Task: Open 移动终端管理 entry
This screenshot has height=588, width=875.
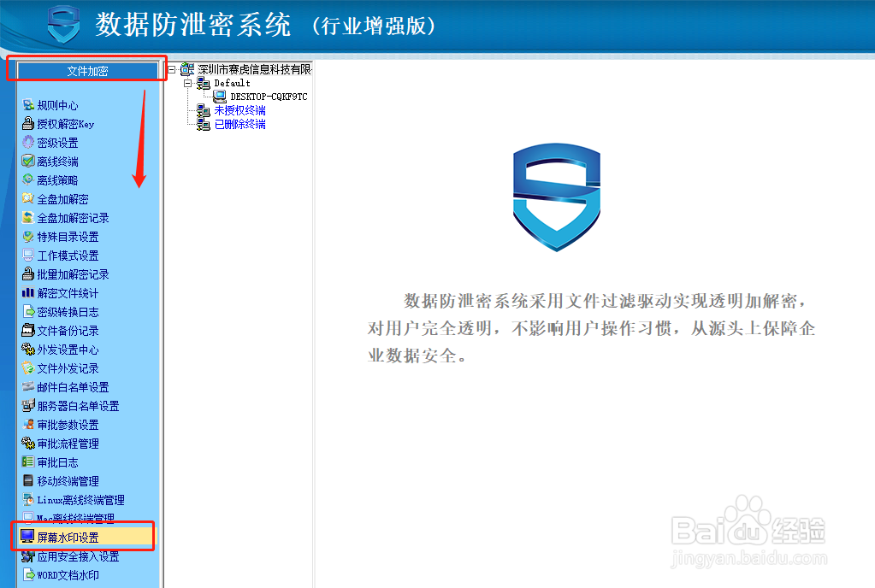Action: [x=68, y=481]
